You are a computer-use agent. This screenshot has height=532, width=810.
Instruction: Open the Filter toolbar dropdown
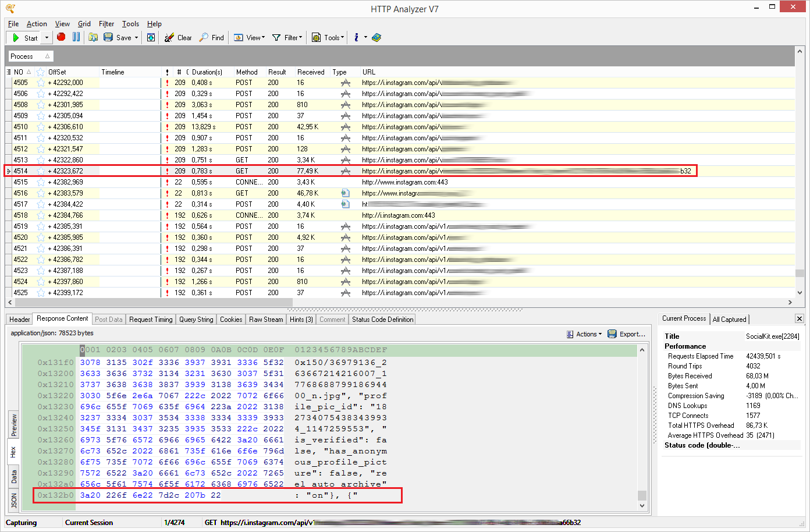[x=287, y=38]
